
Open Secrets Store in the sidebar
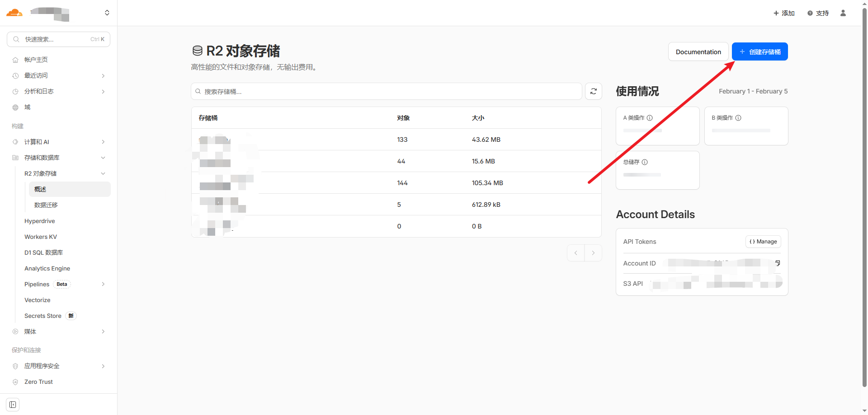[43, 316]
